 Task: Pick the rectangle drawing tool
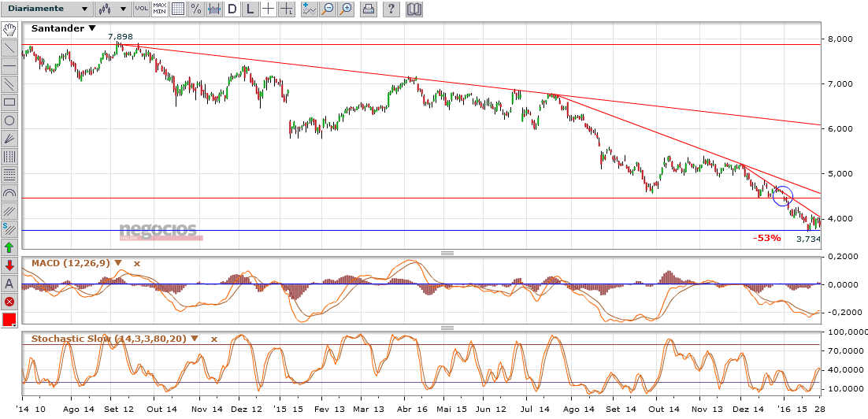(x=9, y=102)
